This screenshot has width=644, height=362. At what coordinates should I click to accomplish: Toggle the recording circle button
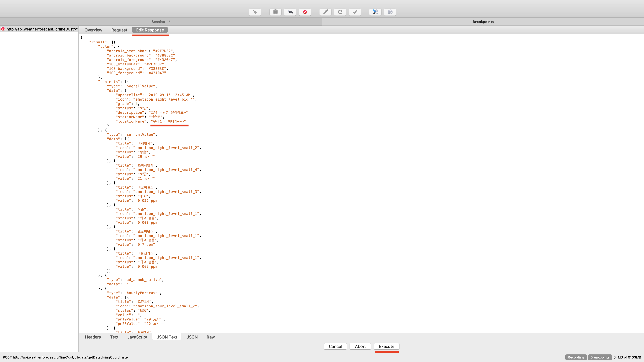point(275,12)
